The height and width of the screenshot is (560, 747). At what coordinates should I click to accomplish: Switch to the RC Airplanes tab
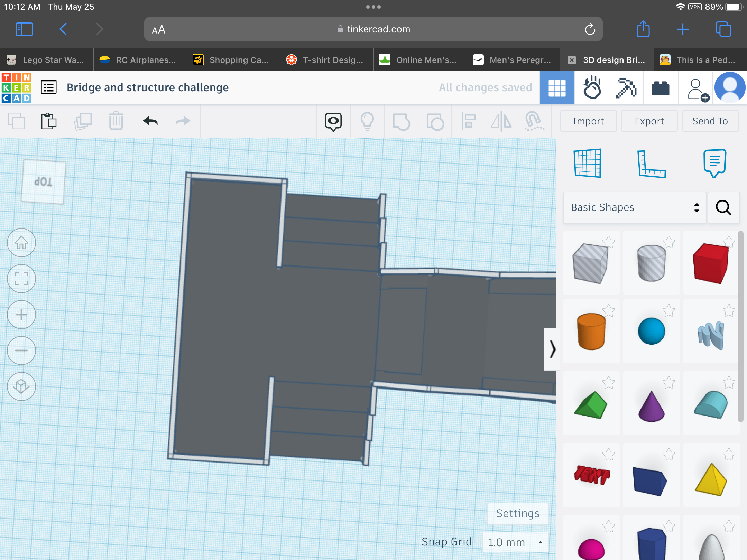point(140,60)
